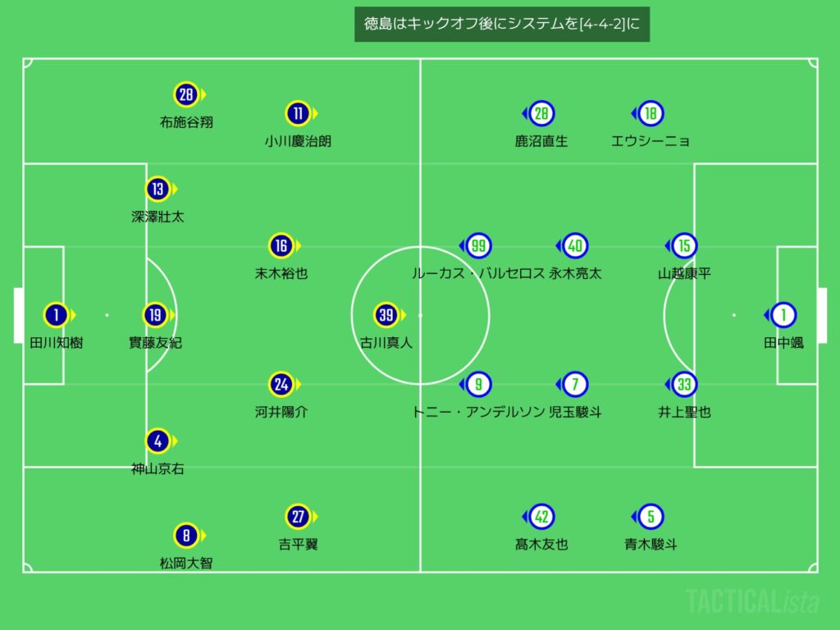Click the number 18 エウシーニョ marker
This screenshot has height=630, width=840.
point(651,113)
